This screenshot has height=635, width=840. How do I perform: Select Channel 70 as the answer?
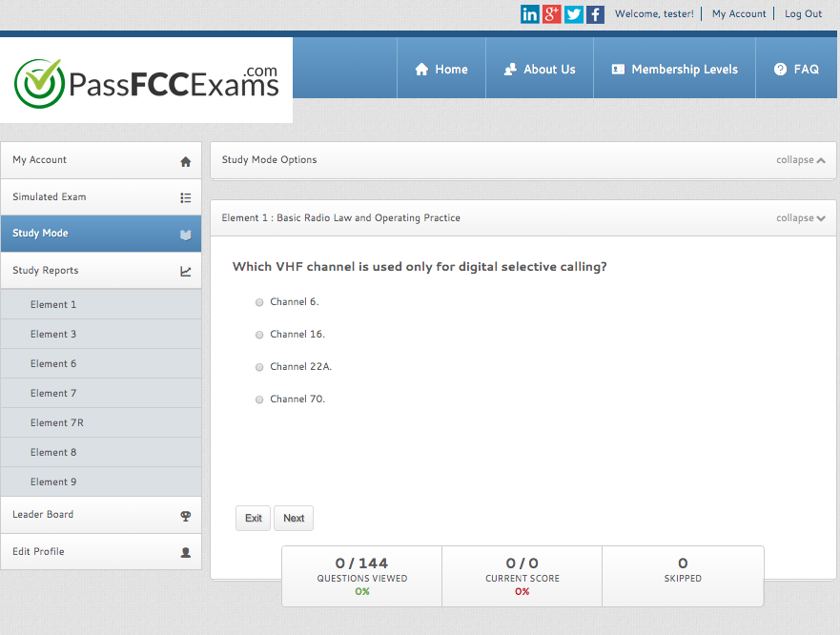pos(259,399)
